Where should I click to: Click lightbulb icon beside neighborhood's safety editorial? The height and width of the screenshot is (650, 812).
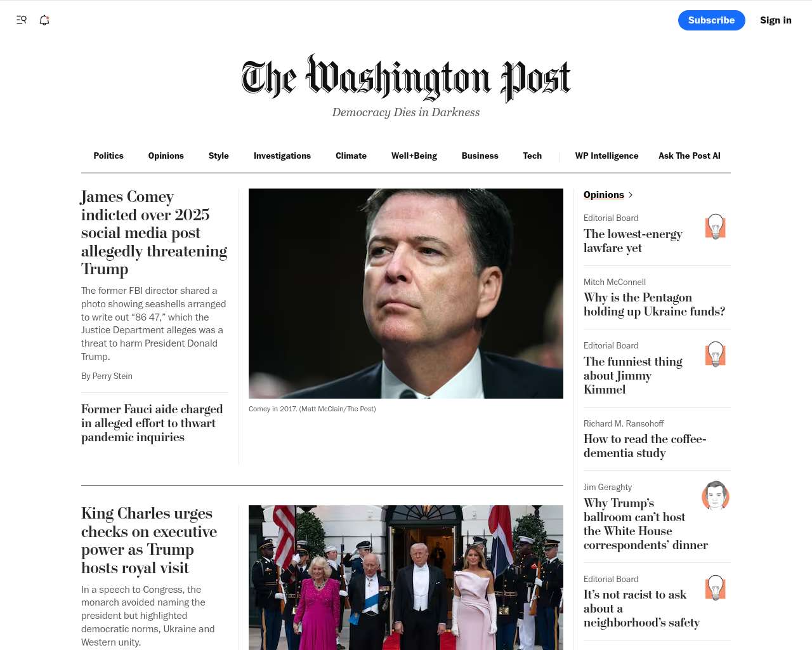(x=716, y=587)
